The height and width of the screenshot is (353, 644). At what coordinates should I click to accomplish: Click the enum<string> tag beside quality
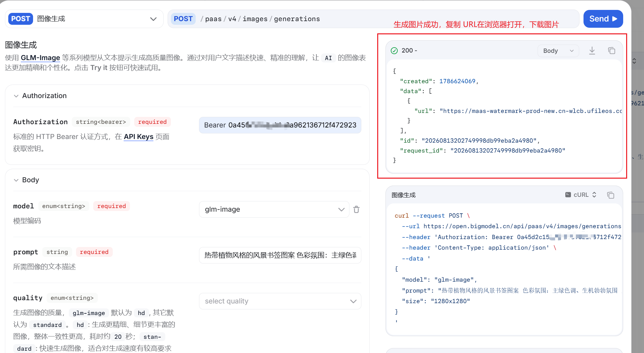pos(72,298)
